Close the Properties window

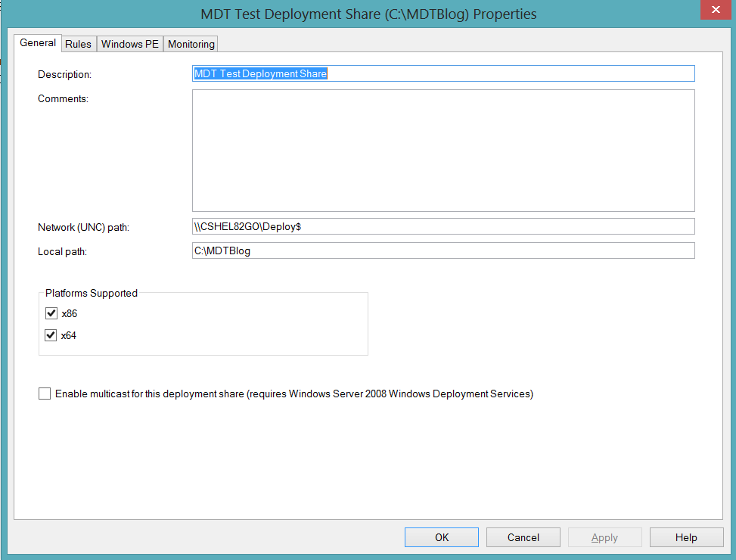point(716,9)
